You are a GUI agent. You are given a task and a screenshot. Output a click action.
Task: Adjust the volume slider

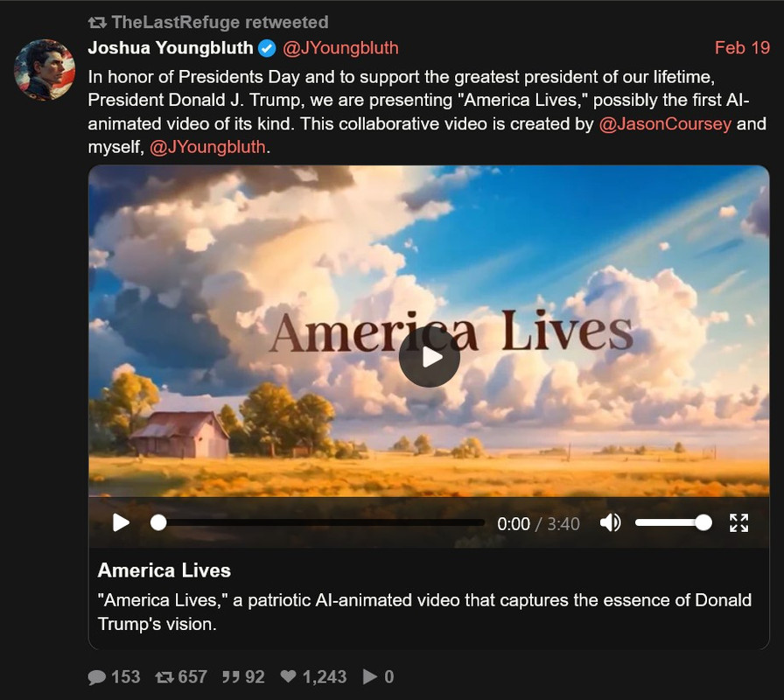tap(674, 523)
